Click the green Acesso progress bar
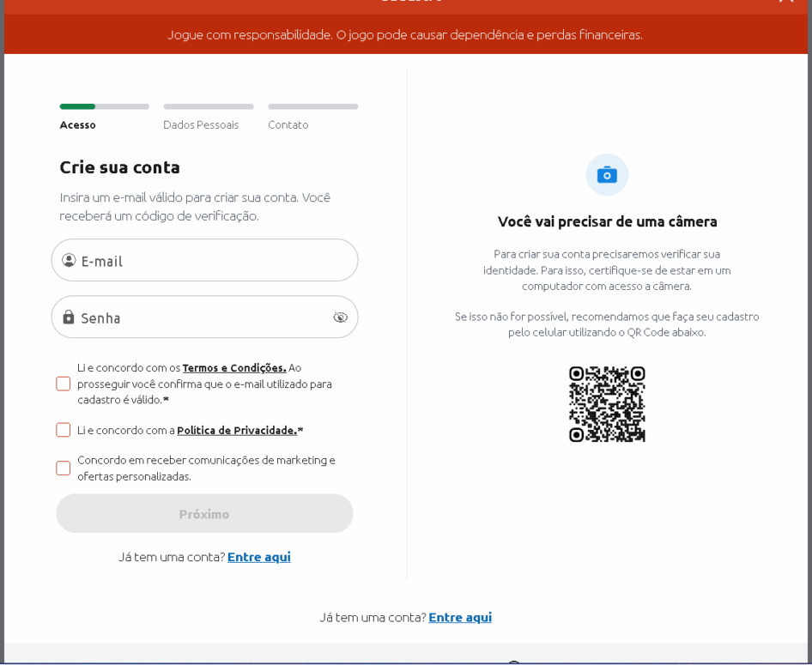The height and width of the screenshot is (665, 812). [x=78, y=106]
